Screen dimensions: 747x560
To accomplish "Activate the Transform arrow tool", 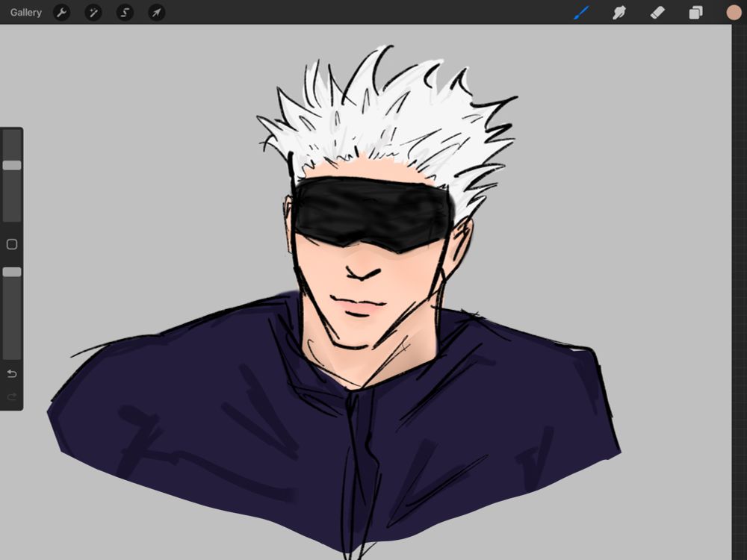I will pyautogui.click(x=157, y=13).
